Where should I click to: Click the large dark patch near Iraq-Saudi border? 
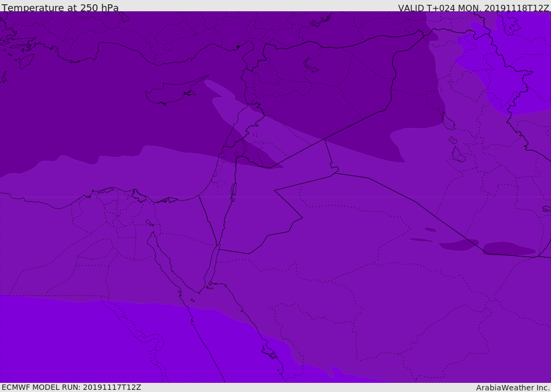point(508,249)
